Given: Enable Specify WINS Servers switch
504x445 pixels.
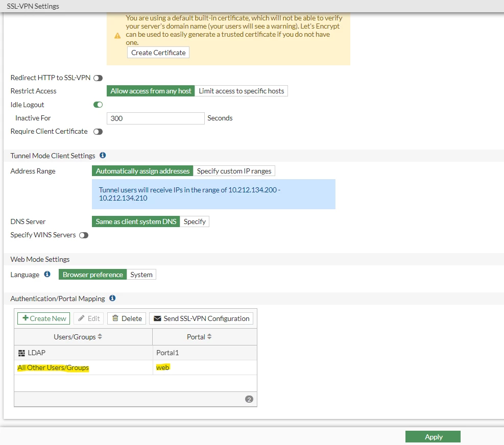Looking at the screenshot, I should (84, 235).
